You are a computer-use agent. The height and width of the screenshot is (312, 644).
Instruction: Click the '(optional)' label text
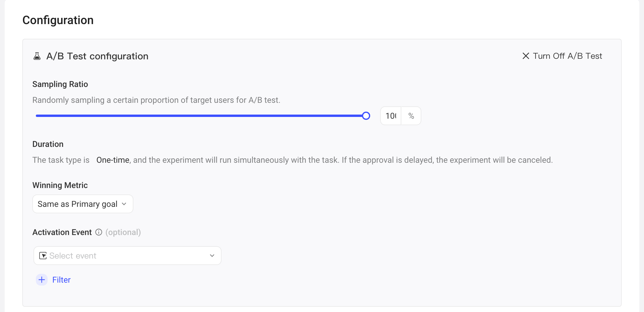[123, 232]
